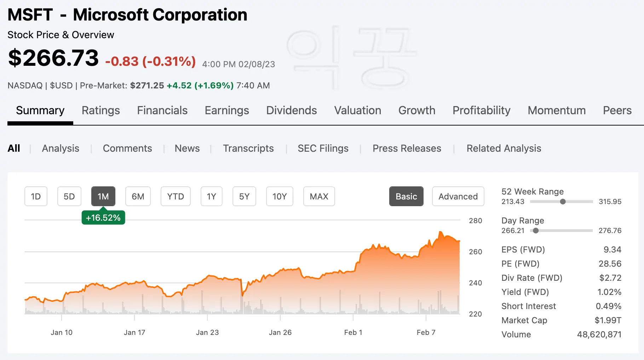Show the News filter
The height and width of the screenshot is (360, 644).
(x=187, y=148)
